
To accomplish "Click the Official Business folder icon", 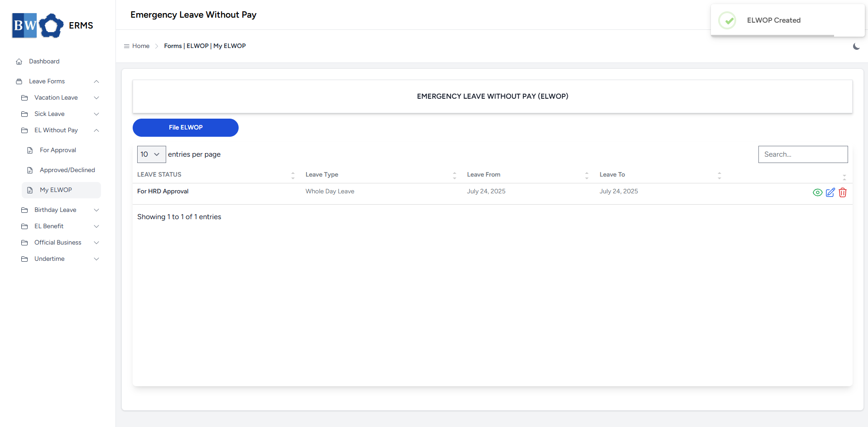I will coord(24,243).
